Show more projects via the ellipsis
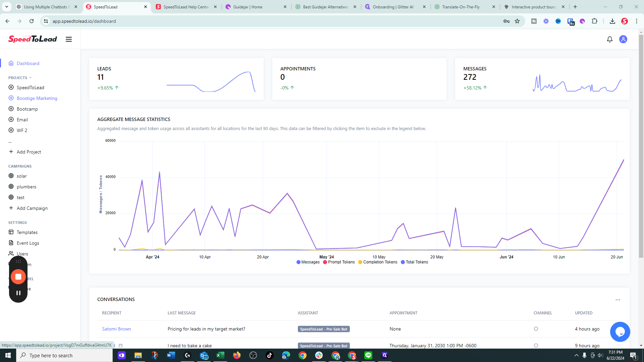Screen dimensions: 644x362 [10, 142]
